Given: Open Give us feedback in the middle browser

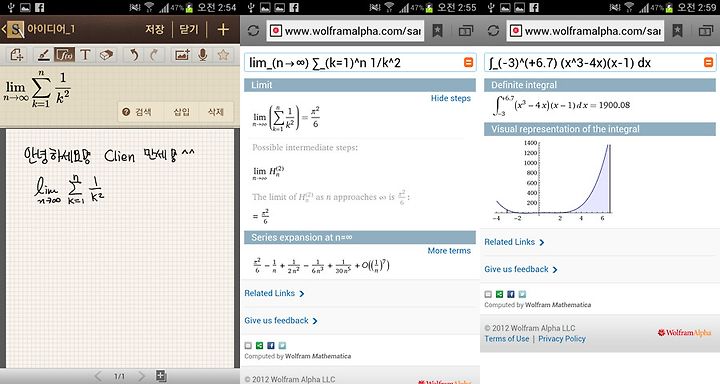Looking at the screenshot, I should [x=281, y=321].
